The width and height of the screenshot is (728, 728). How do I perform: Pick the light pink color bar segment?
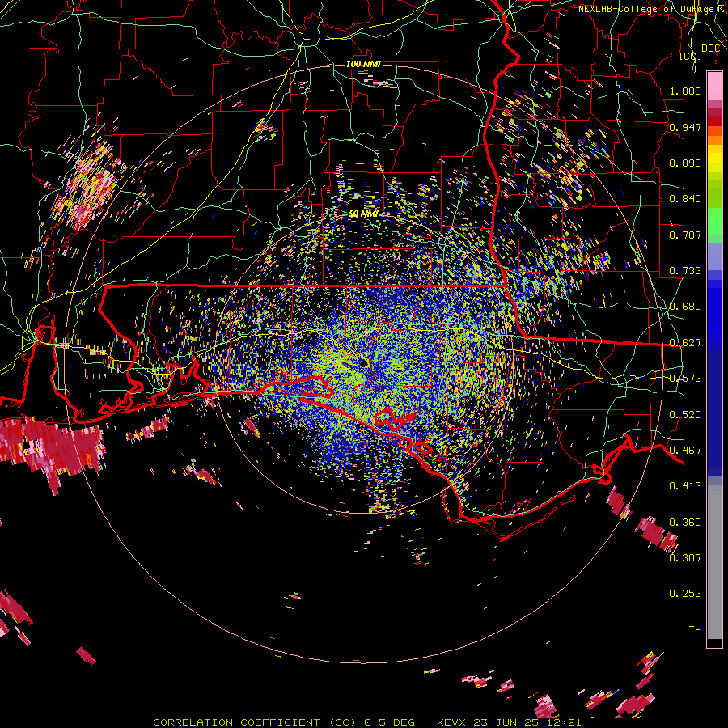(714, 86)
